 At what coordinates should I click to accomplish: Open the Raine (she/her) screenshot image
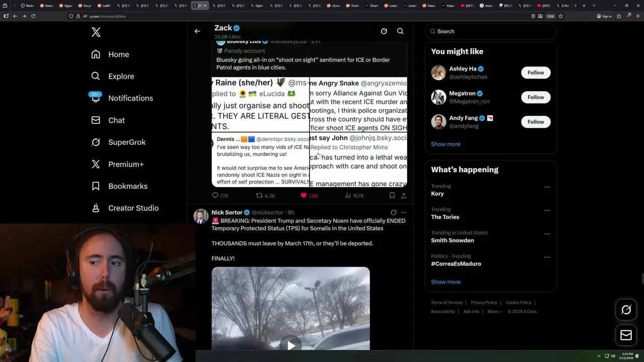click(x=260, y=104)
